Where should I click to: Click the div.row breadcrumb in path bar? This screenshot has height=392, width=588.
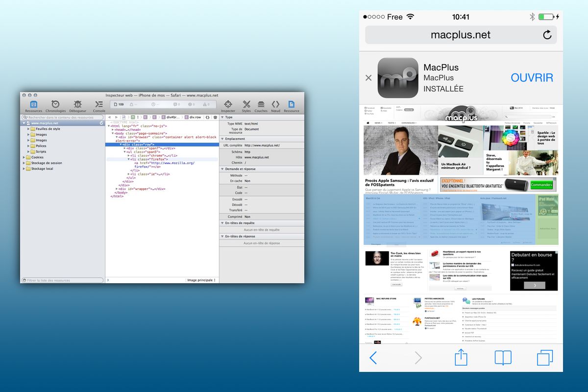(x=193, y=118)
